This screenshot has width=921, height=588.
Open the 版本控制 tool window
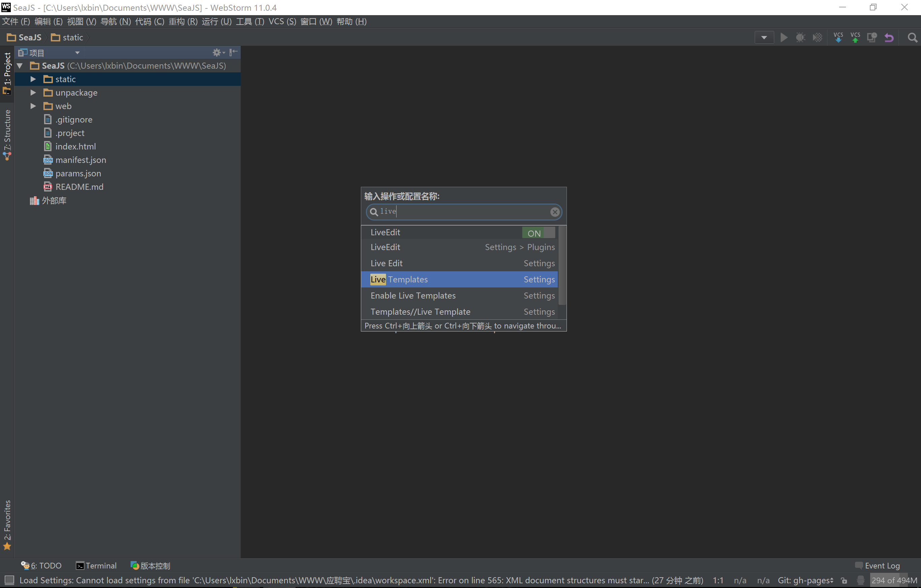tap(150, 565)
